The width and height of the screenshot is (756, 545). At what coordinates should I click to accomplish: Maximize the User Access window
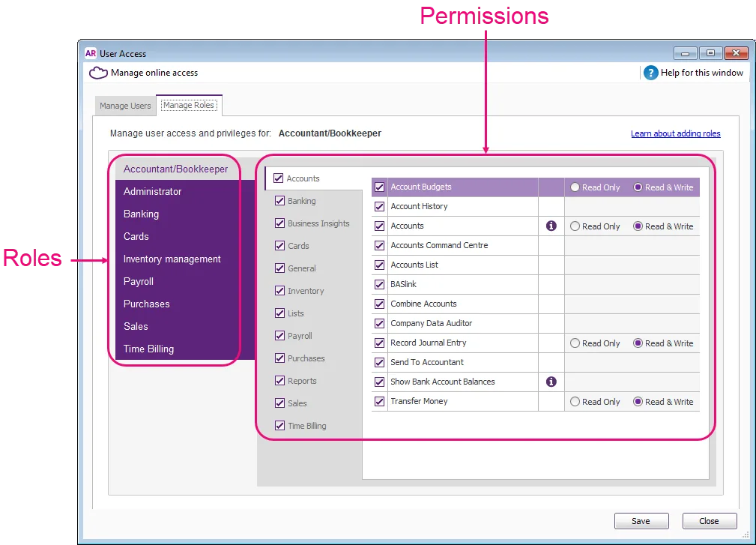click(710, 53)
